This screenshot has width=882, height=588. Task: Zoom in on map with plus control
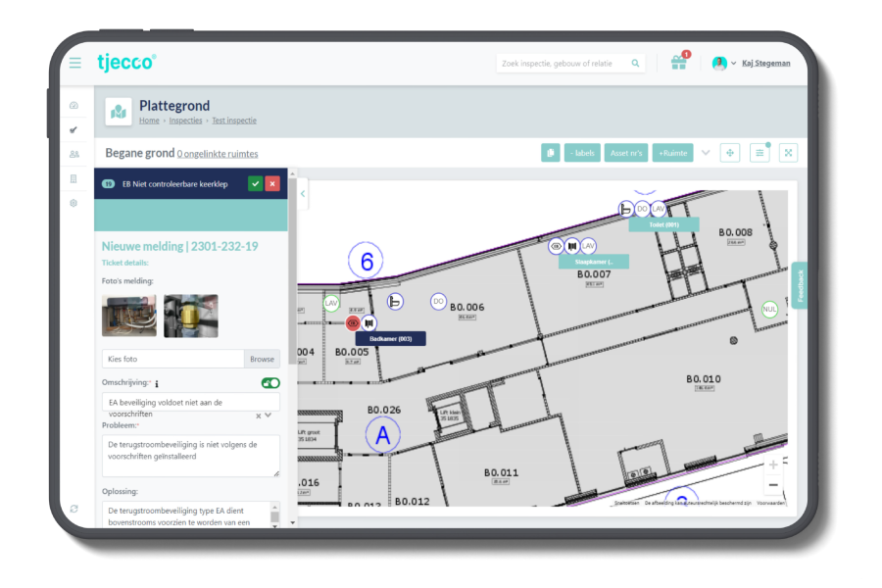(x=773, y=465)
